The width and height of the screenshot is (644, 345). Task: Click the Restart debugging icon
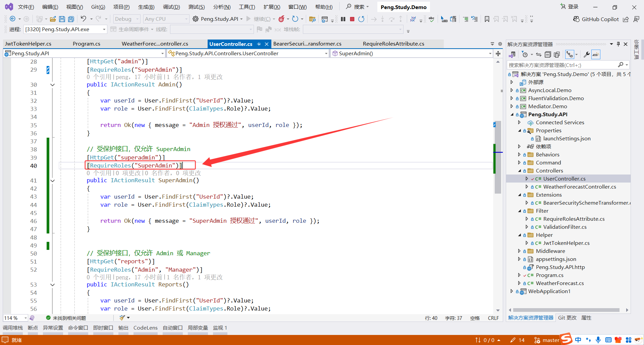pos(361,19)
